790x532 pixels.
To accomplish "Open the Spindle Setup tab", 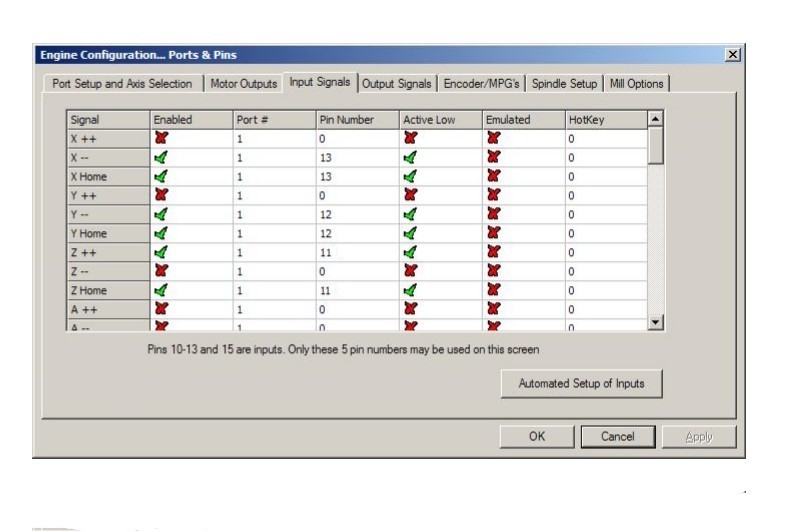I will [x=565, y=84].
